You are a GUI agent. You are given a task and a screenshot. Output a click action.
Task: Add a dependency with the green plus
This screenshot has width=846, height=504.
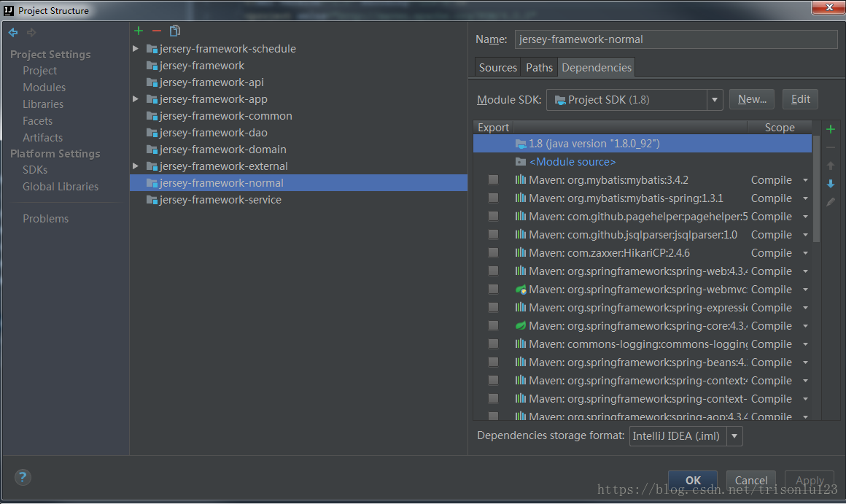coord(831,129)
